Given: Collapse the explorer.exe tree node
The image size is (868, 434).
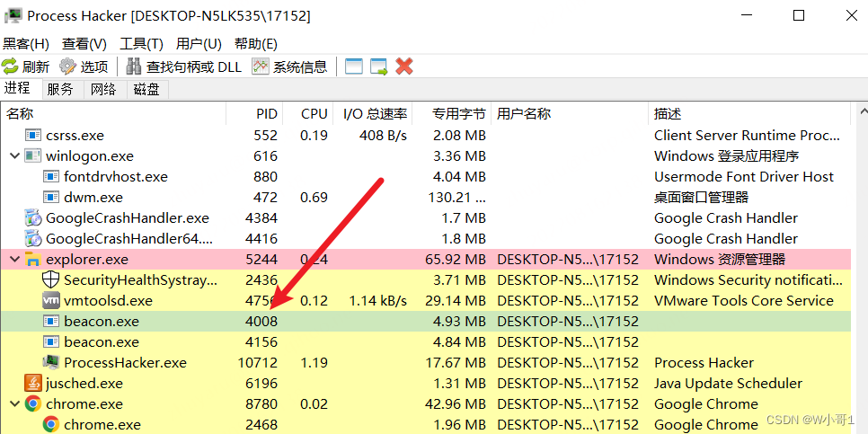Looking at the screenshot, I should [x=14, y=259].
